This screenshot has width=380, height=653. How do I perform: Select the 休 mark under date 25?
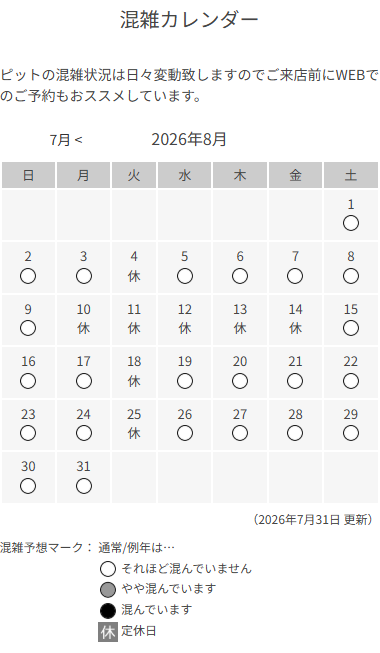coord(134,434)
